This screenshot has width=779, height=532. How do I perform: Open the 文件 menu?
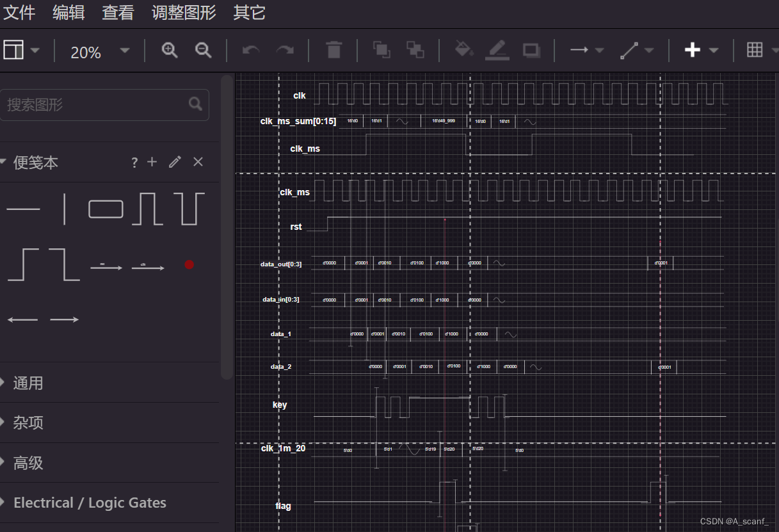click(19, 12)
